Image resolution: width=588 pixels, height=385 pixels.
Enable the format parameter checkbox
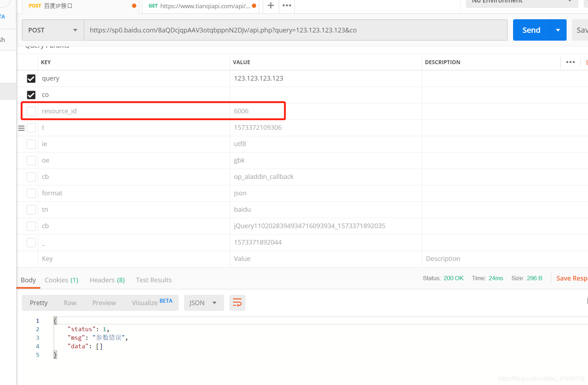coord(31,193)
